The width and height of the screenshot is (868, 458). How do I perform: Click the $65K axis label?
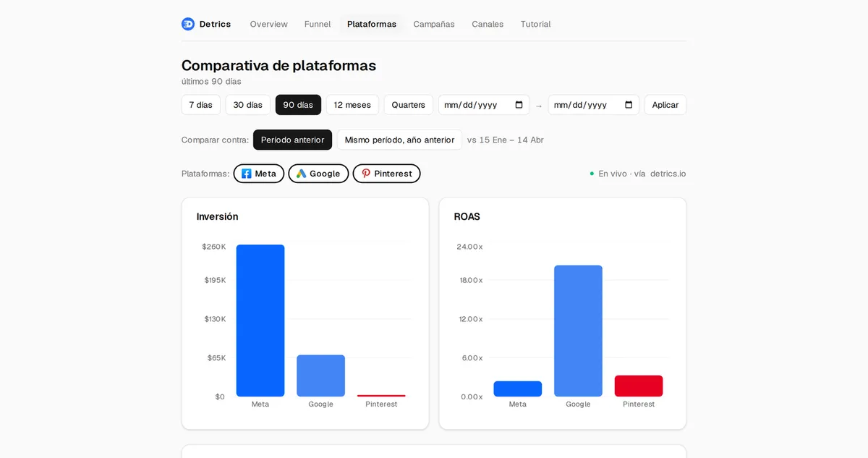(217, 358)
